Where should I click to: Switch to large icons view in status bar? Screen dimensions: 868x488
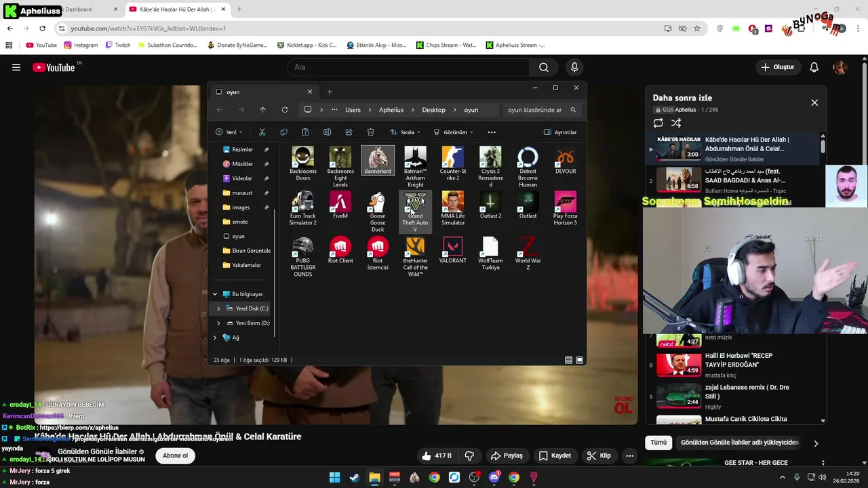[x=579, y=360]
